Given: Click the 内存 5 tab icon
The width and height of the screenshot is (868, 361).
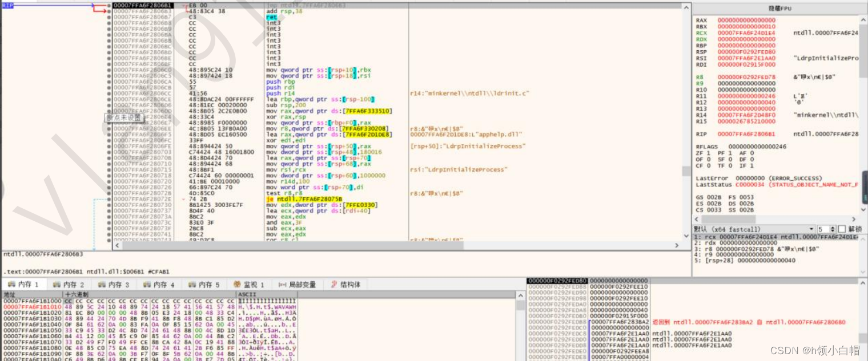Looking at the screenshot, I should point(193,285).
